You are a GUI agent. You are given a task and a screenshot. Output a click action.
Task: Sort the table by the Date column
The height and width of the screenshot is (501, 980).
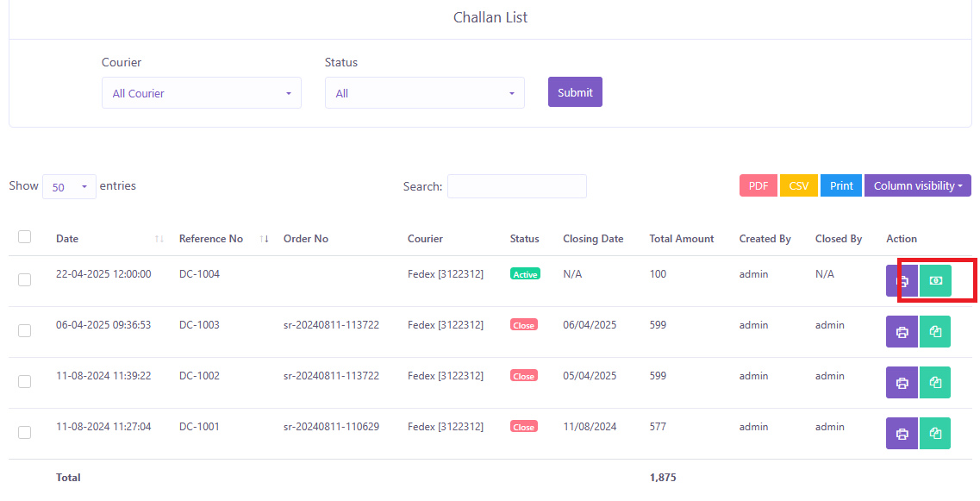(x=67, y=239)
